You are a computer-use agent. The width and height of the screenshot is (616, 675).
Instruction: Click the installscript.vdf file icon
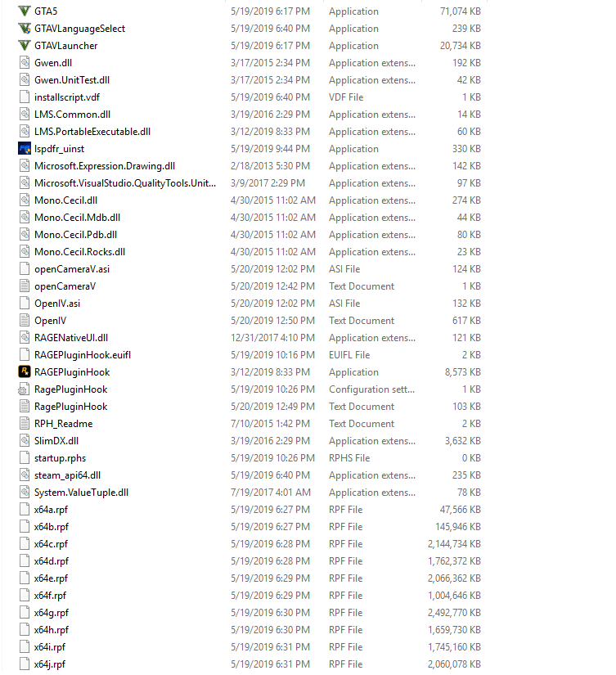[25, 97]
